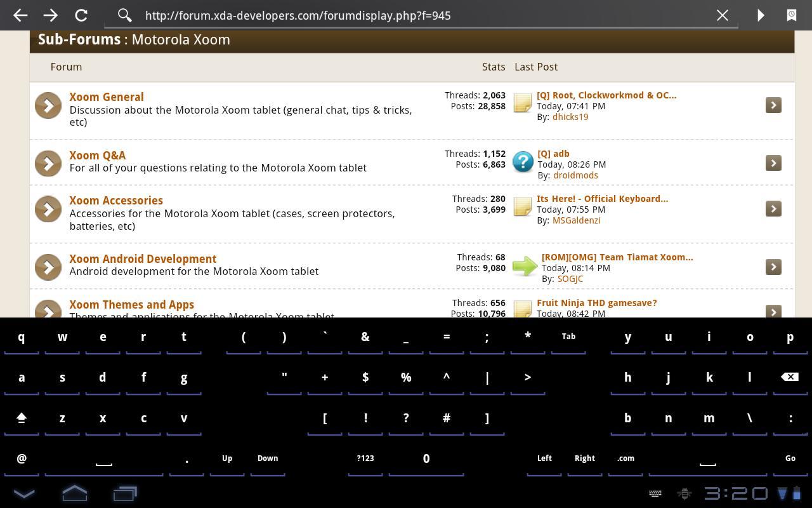Navigate forward with the forward arrow
812x508 pixels.
tap(50, 15)
